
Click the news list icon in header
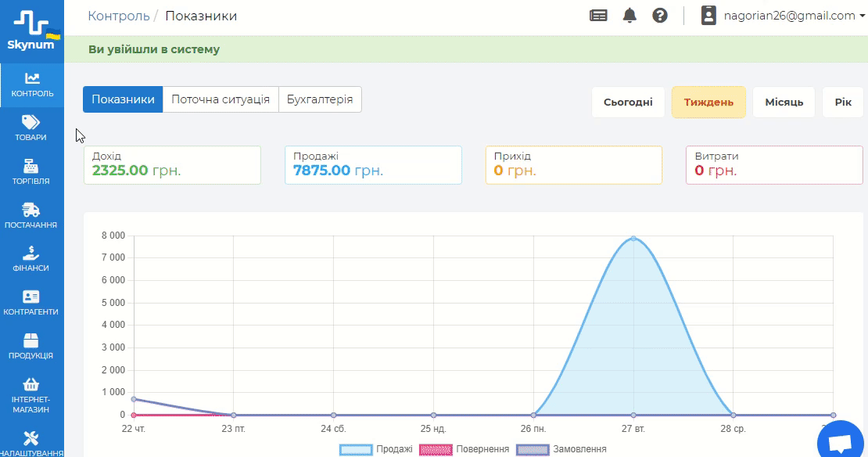click(598, 16)
